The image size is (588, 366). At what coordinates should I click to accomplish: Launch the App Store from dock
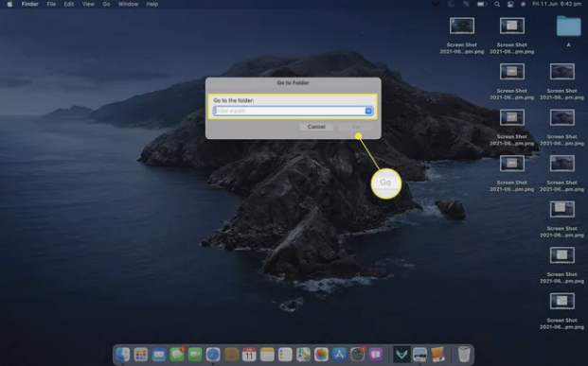pos(339,355)
